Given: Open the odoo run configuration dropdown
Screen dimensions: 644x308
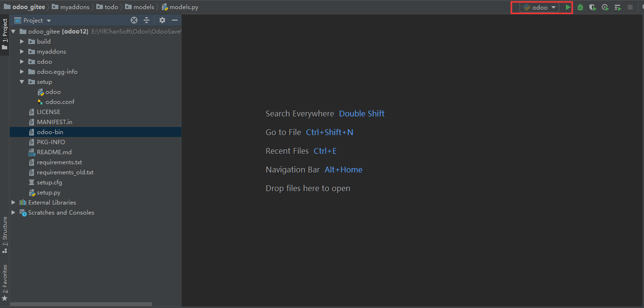Looking at the screenshot, I should click(540, 7).
